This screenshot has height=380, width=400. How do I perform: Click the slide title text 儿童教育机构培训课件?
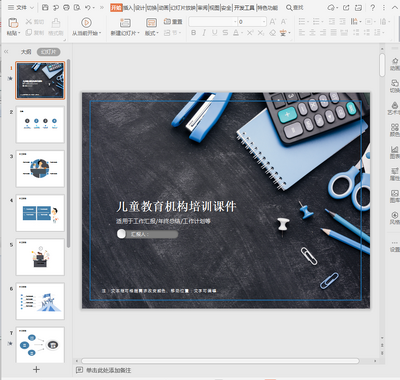[176, 207]
